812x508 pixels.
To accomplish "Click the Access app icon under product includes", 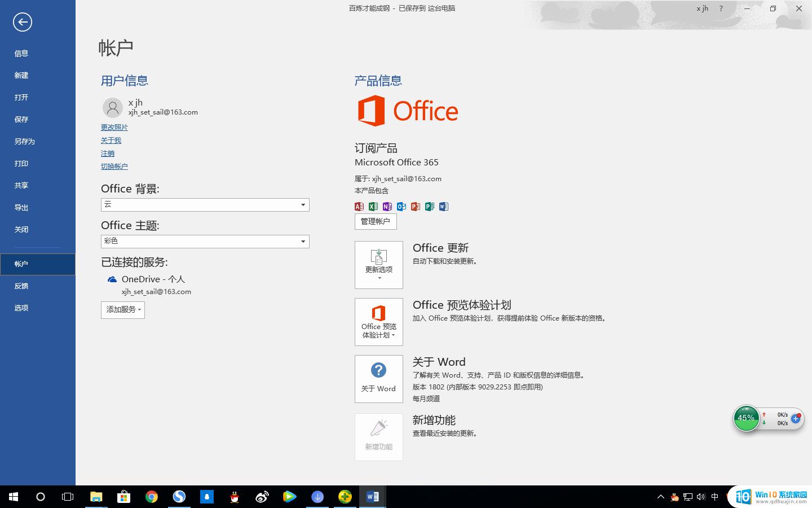I will point(359,207).
